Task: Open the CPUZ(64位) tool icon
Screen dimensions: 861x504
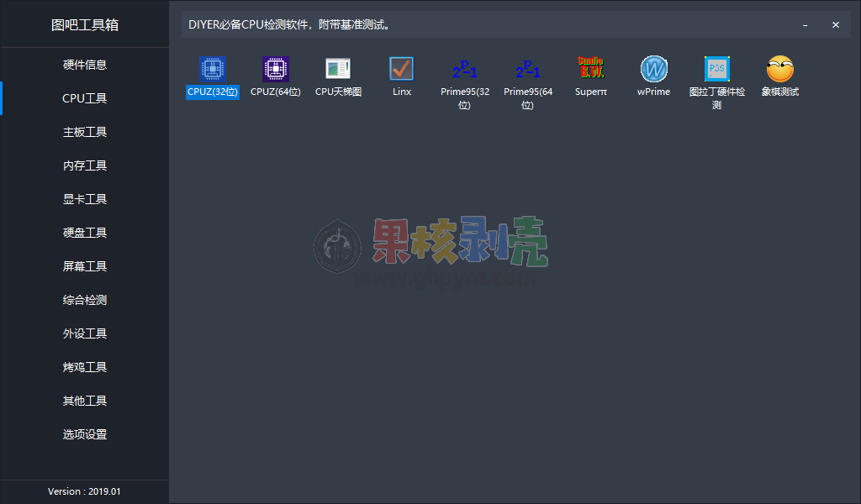Action: [276, 69]
